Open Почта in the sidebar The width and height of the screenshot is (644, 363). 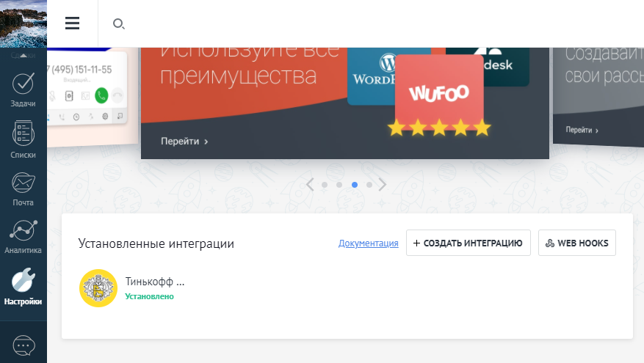23,189
